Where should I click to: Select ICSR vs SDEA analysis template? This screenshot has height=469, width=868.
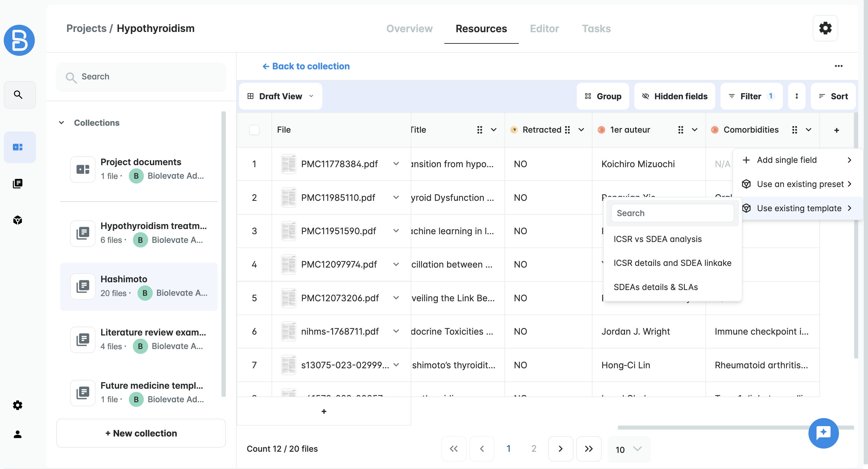coord(657,239)
